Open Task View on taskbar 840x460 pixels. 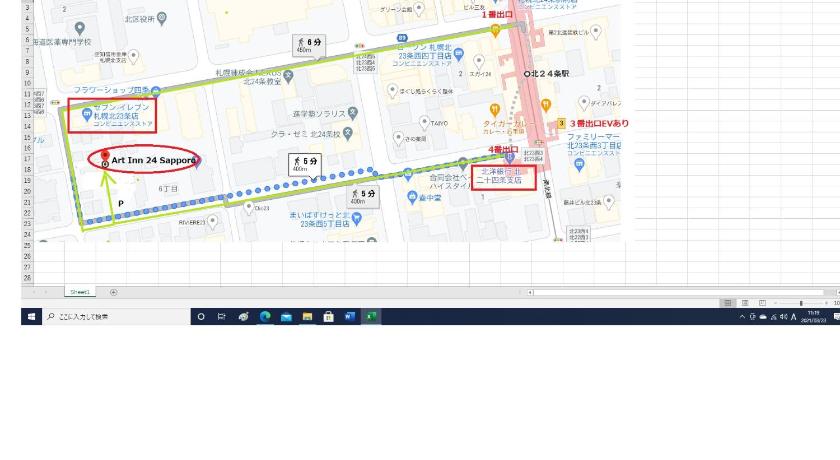[x=221, y=316]
